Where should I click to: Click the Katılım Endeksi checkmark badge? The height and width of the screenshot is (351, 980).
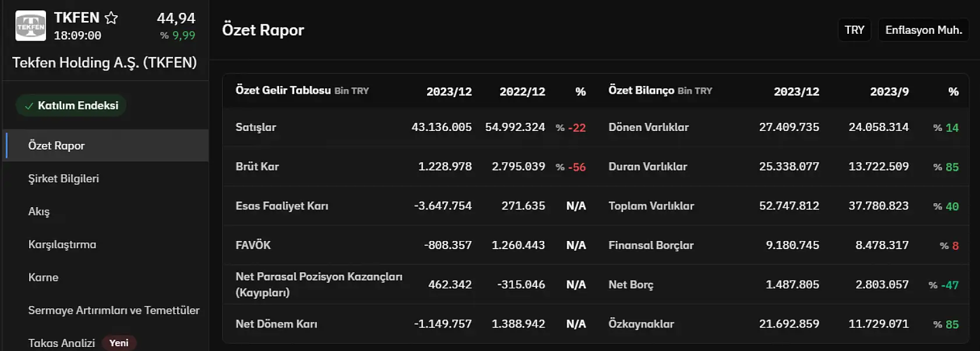[71, 105]
